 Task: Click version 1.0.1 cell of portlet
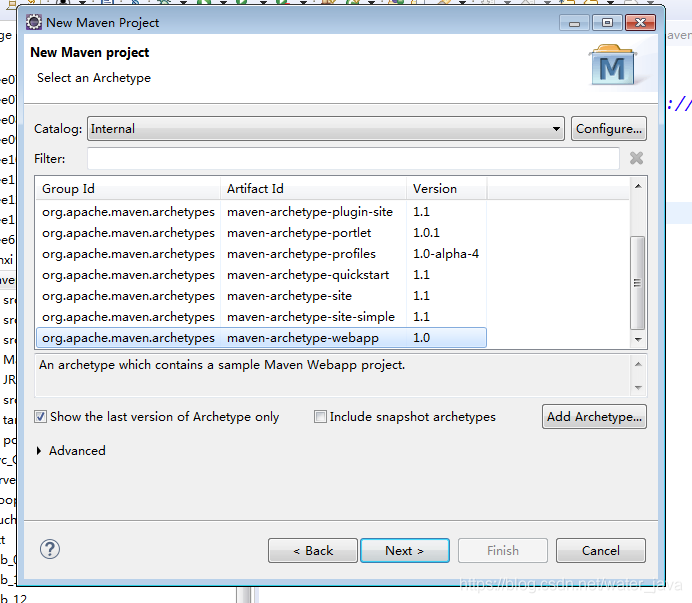pos(426,233)
